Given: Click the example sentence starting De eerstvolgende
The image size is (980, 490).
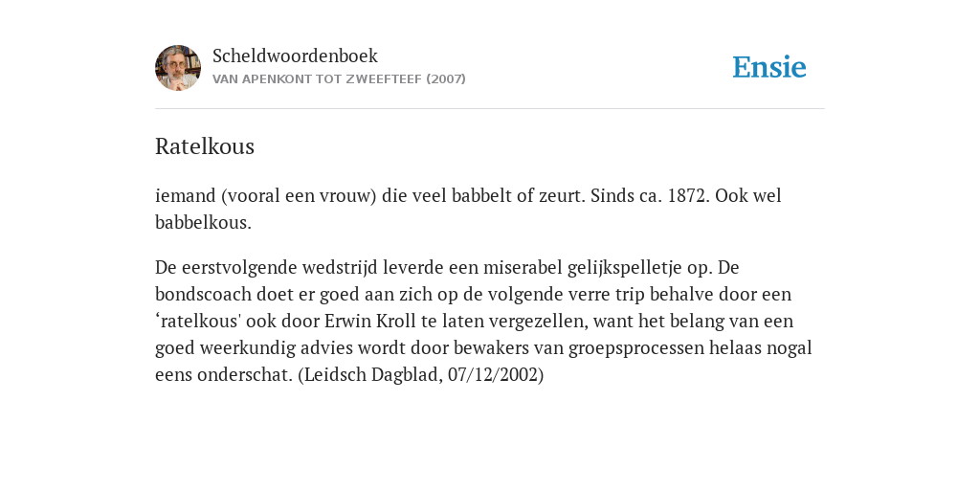Looking at the screenshot, I should pos(483,322).
